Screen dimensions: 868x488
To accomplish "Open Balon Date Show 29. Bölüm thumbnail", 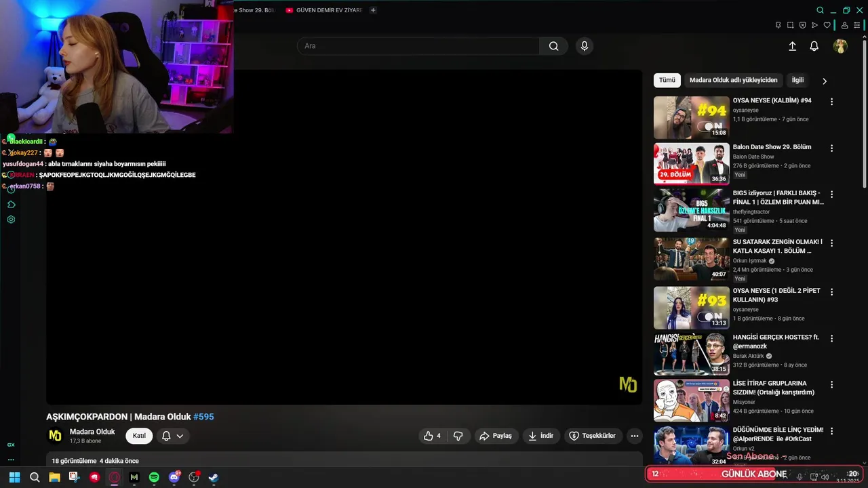I will tap(691, 163).
